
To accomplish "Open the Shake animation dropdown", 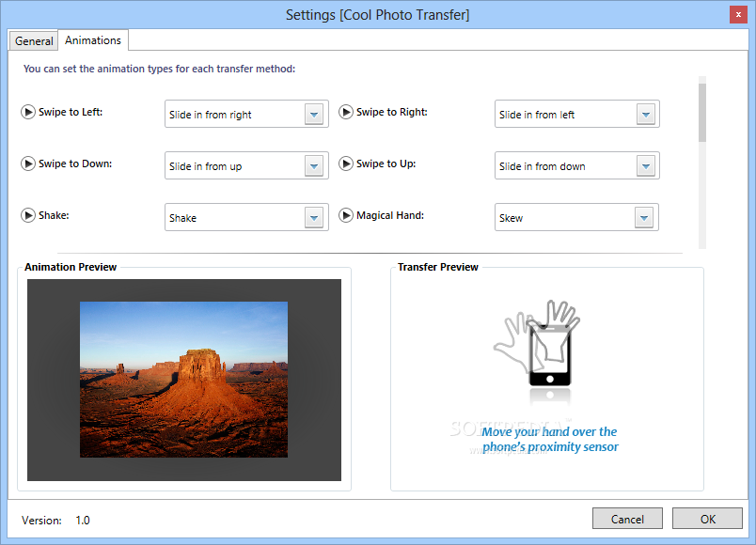I will pyautogui.click(x=314, y=218).
